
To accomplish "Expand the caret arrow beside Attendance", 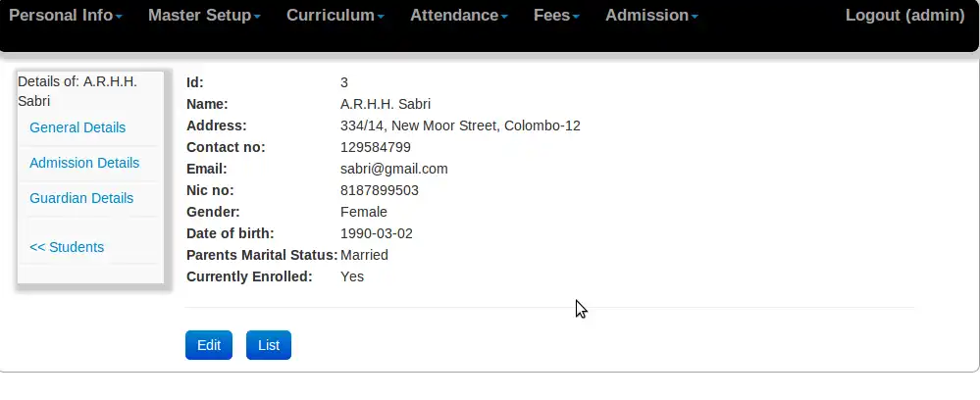I will (x=504, y=18).
